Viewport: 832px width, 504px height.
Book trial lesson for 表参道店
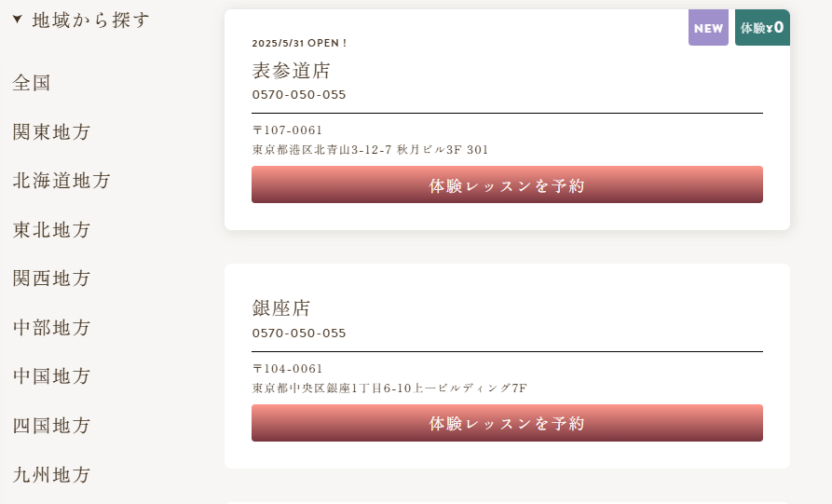[x=507, y=184]
